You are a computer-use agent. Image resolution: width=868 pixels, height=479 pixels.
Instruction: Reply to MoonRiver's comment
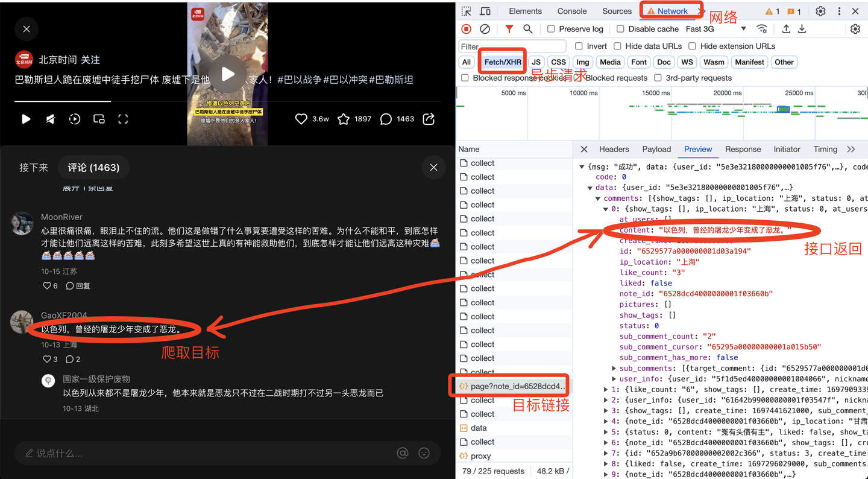coord(78,286)
